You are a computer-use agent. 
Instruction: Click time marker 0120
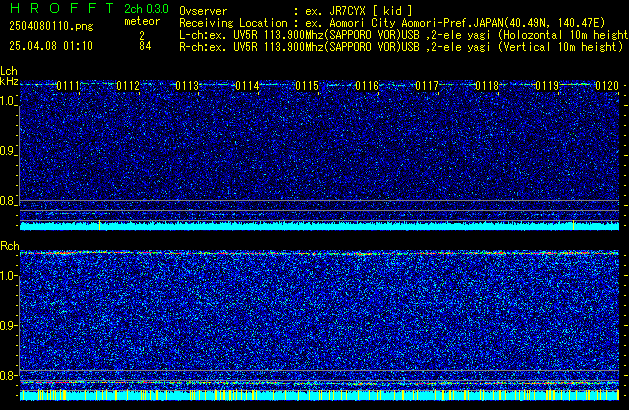pos(607,86)
